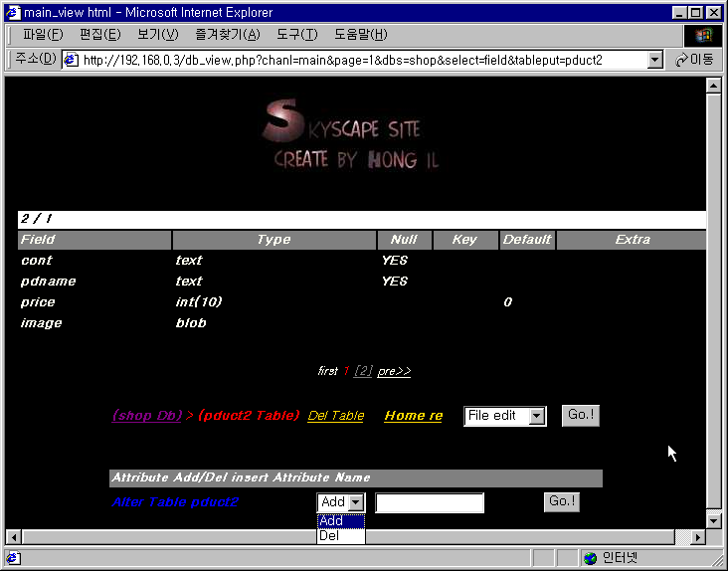Expand the address bar URL dropdown

coord(654,60)
